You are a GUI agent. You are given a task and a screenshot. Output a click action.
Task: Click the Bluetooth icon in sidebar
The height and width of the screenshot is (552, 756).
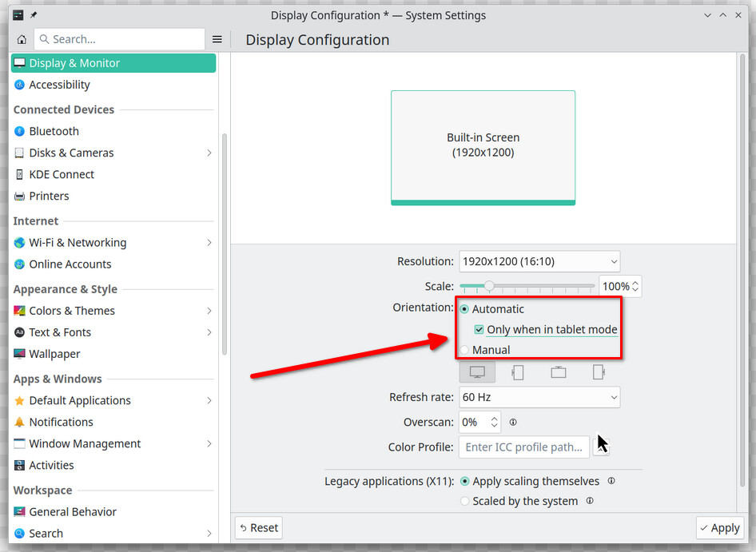pos(19,131)
